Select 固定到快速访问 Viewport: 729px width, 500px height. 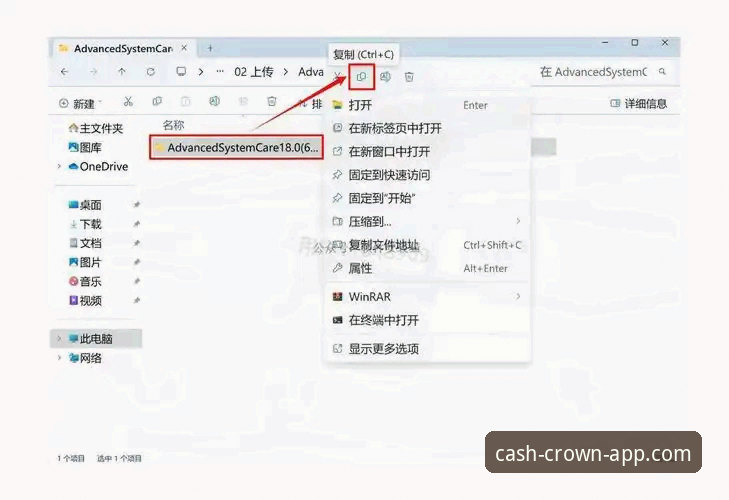click(427, 175)
